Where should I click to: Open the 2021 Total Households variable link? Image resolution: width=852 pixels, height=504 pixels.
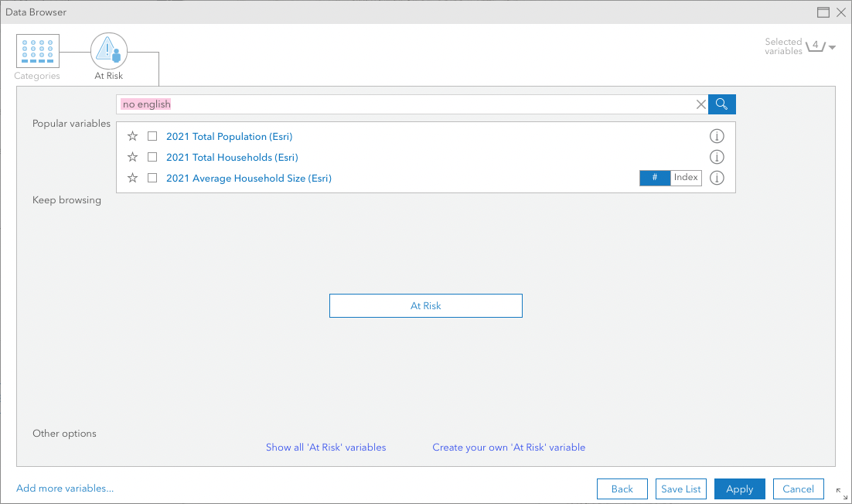click(232, 157)
